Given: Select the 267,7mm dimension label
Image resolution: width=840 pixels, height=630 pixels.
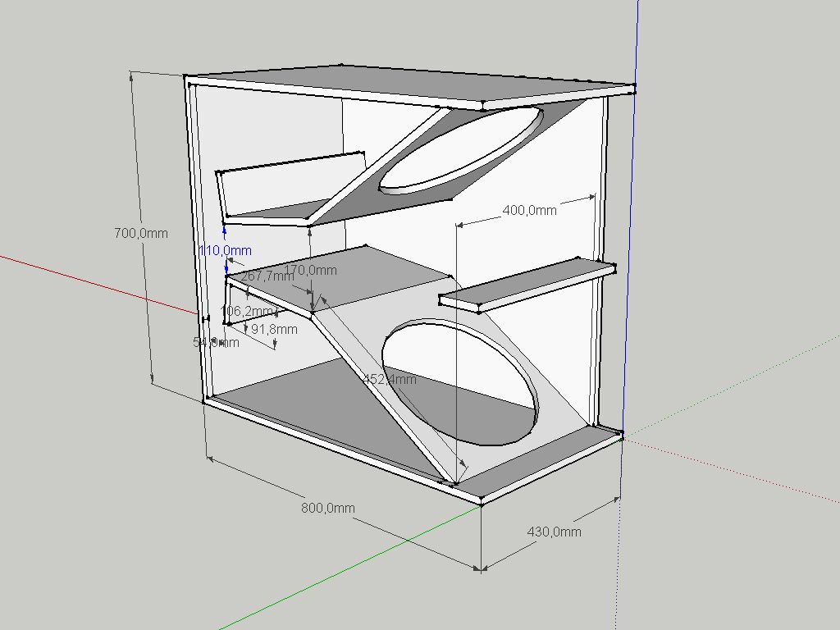Looking at the screenshot, I should 267,276.
